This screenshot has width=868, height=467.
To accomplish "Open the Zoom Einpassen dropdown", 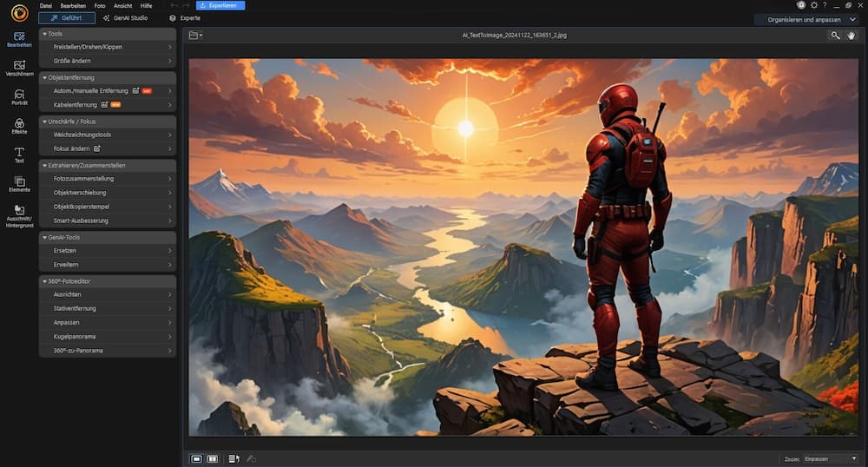I will (x=830, y=458).
